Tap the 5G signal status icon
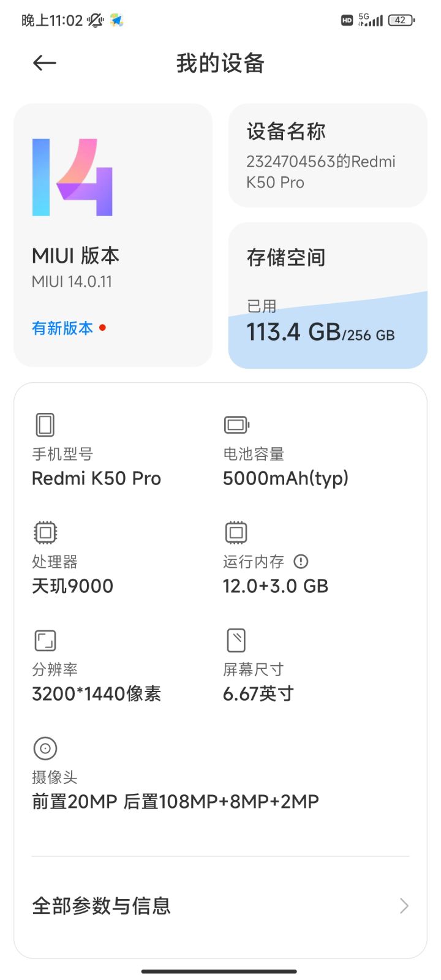Viewport: 441px width, 980px height. click(371, 20)
